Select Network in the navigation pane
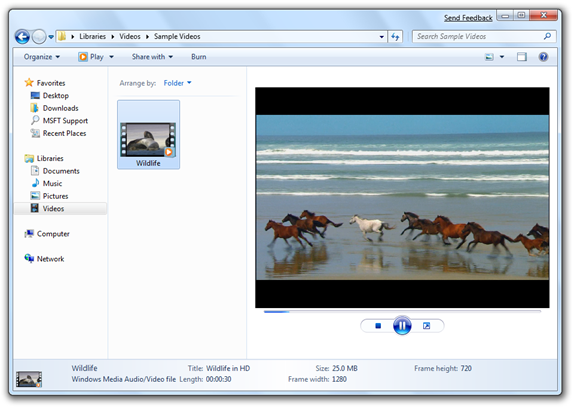574x408 pixels. 51,259
